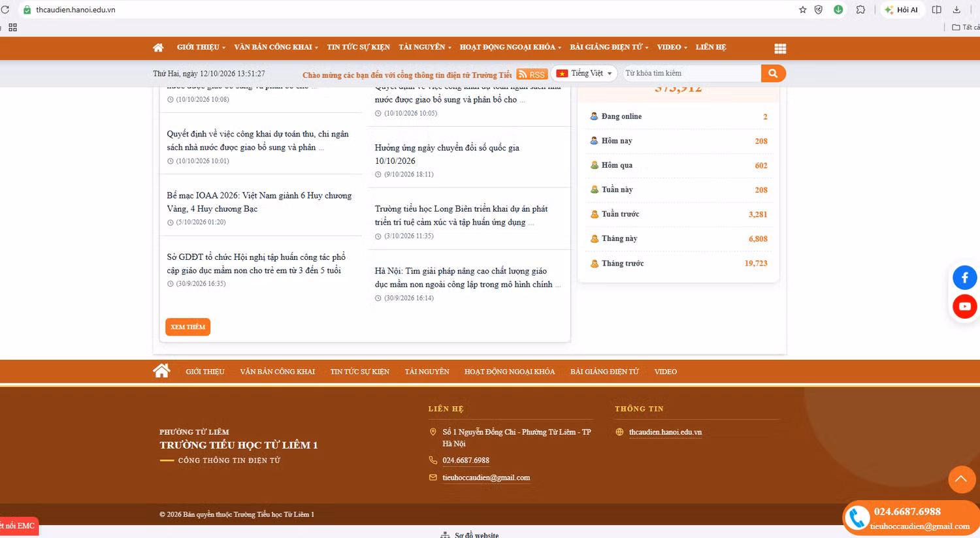This screenshot has height=538, width=980.
Task: Open the apps grid icon in the bookmarks bar
Action: [x=13, y=27]
